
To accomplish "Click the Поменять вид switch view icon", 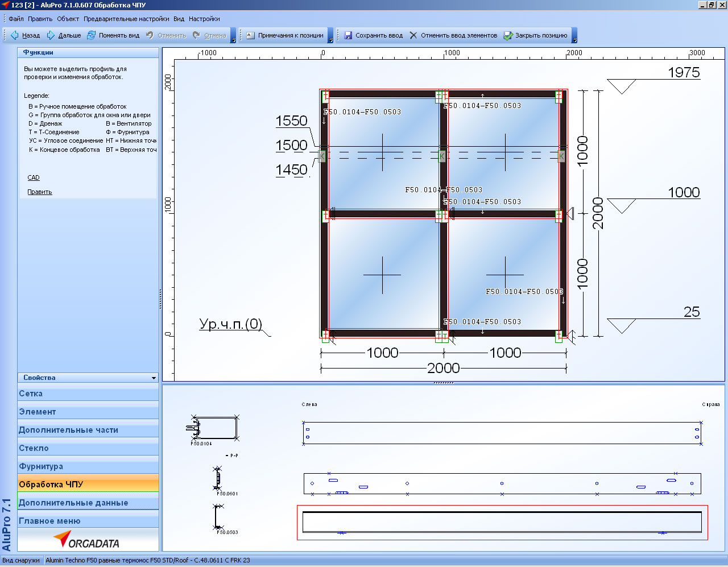I will point(91,35).
